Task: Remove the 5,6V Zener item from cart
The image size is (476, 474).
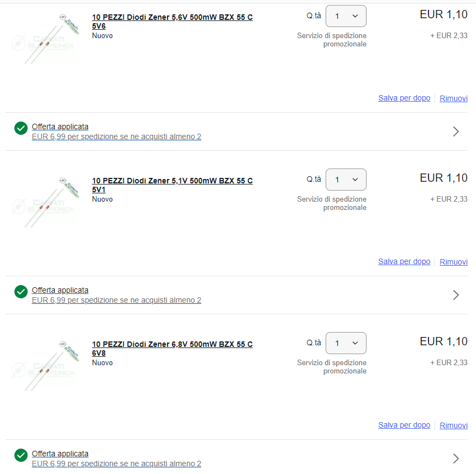Action: coord(453,98)
